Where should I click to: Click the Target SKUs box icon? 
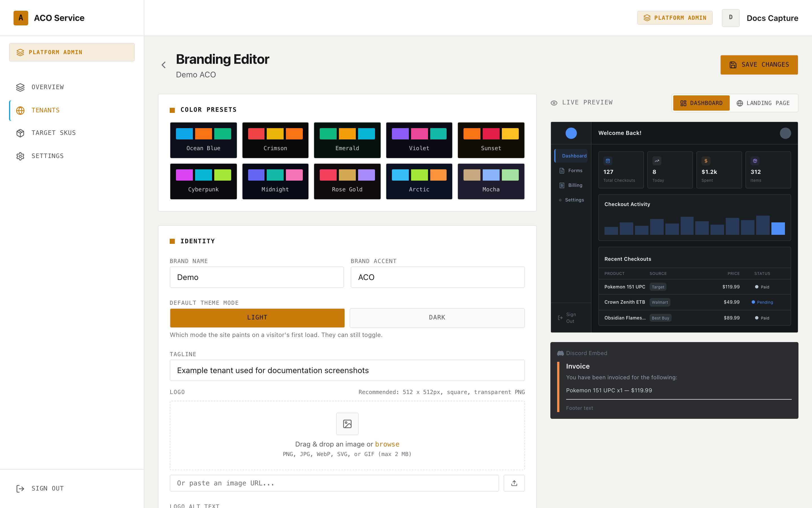pos(21,133)
